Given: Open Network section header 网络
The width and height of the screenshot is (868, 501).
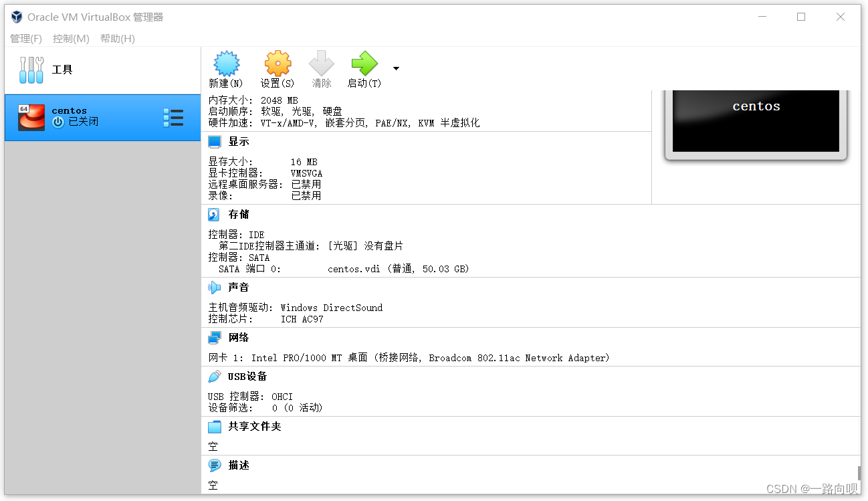Looking at the screenshot, I should coord(239,338).
